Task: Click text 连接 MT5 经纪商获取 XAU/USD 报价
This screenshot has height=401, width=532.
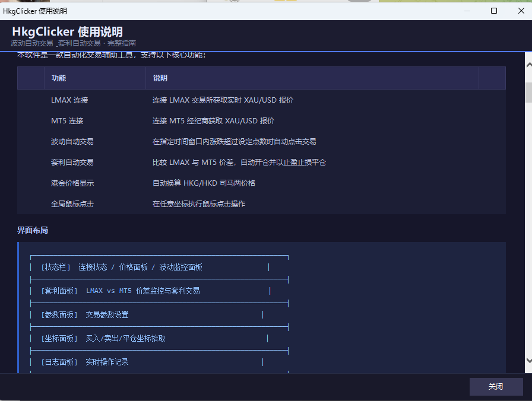Action: (x=213, y=120)
